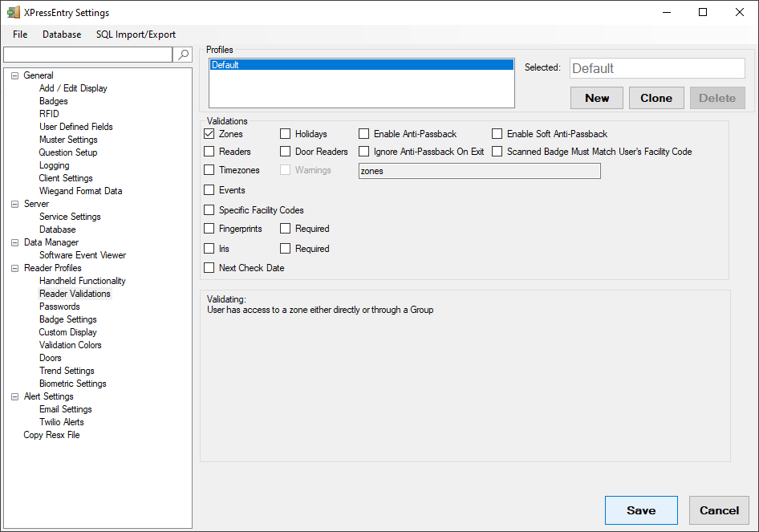
Task: Check Required next to Iris
Action: coord(285,248)
